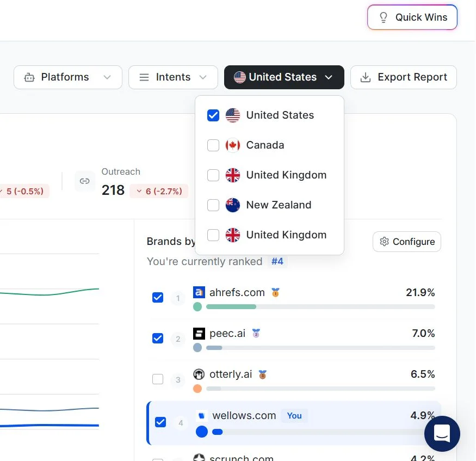Check the last United Kingdom checkbox below New Zealand
The image size is (476, 461).
213,235
